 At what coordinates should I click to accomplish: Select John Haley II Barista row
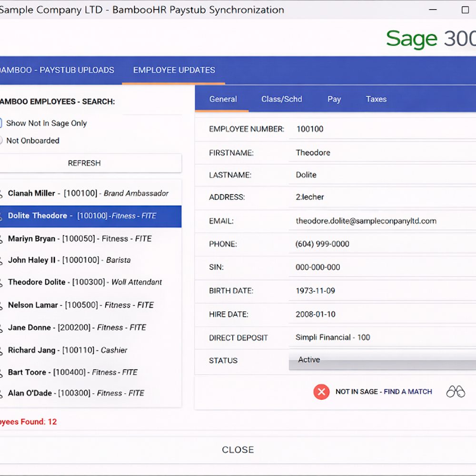click(90, 260)
